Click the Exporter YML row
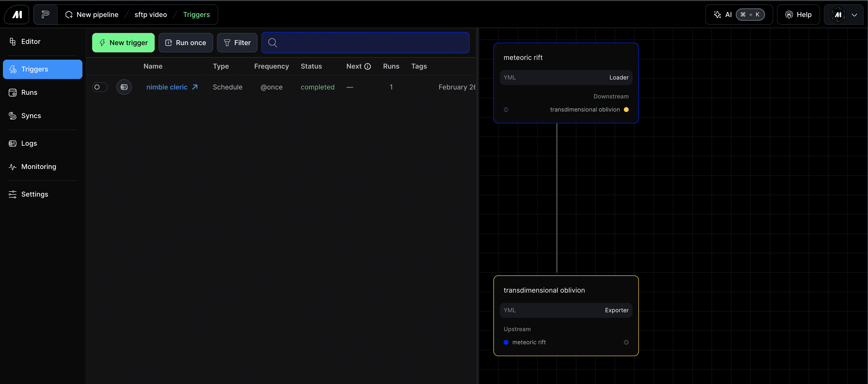 pyautogui.click(x=566, y=310)
